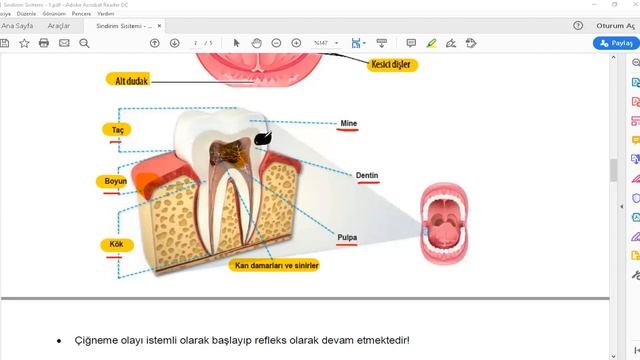The image size is (640, 360).
Task: Click the vertical scrollbar thumb
Action: point(613,170)
